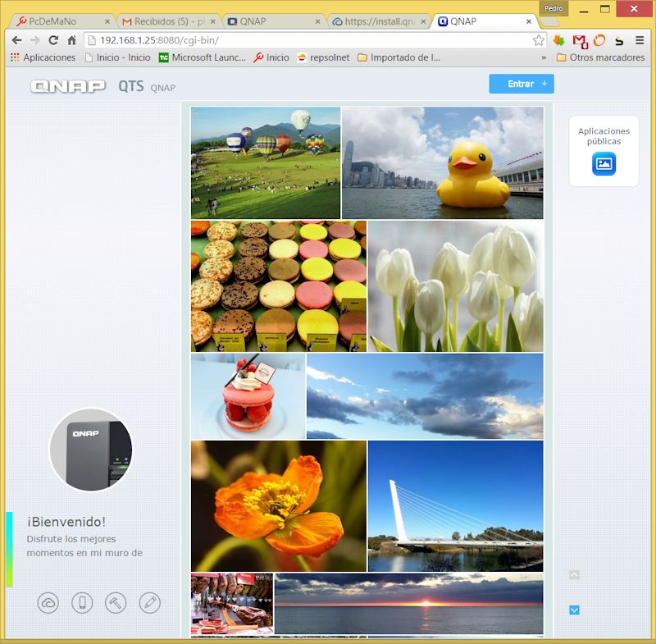The width and height of the screenshot is (656, 644).
Task: Open the Importado de I... bookmarks folder
Action: (399, 57)
